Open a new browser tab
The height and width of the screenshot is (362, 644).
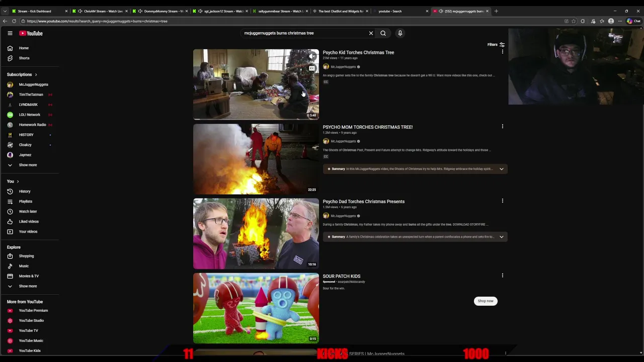(496, 11)
